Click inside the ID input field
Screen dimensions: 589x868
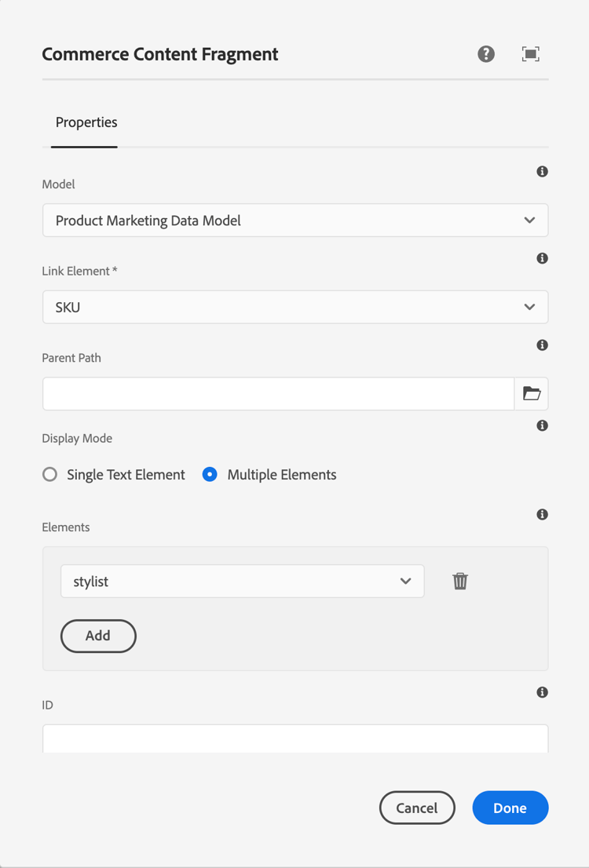pos(294,739)
